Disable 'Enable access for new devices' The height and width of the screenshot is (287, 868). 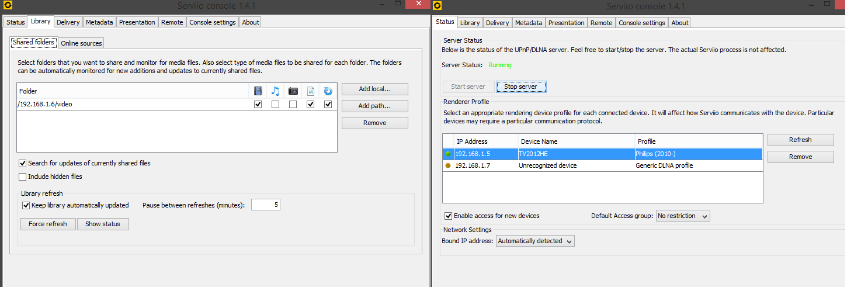(x=449, y=216)
